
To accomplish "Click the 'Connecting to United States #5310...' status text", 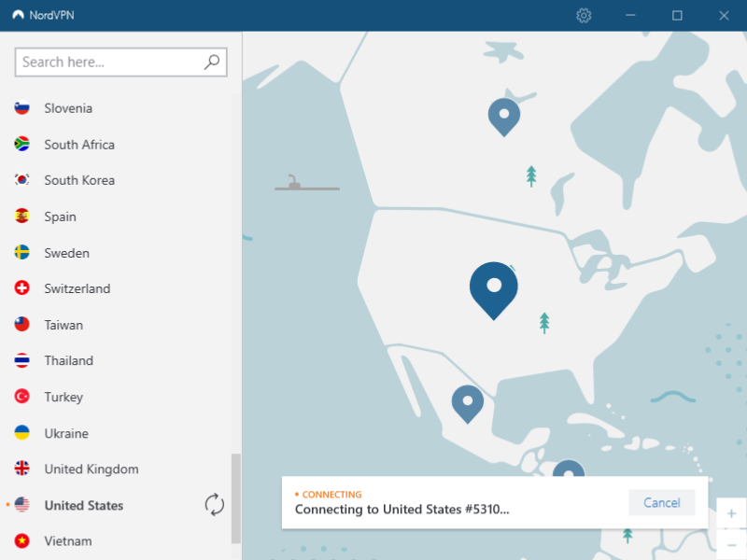I will pyautogui.click(x=402, y=510).
